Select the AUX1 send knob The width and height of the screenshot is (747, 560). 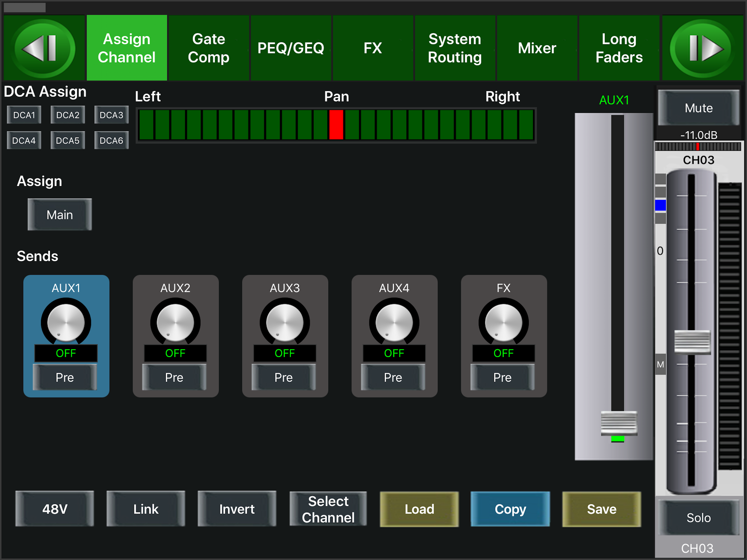(x=66, y=323)
